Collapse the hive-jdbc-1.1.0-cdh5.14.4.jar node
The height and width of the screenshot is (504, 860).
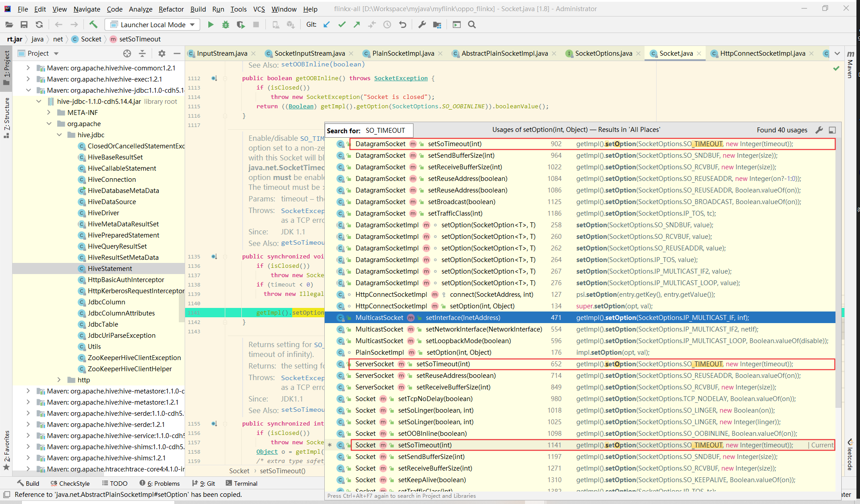[x=39, y=102]
